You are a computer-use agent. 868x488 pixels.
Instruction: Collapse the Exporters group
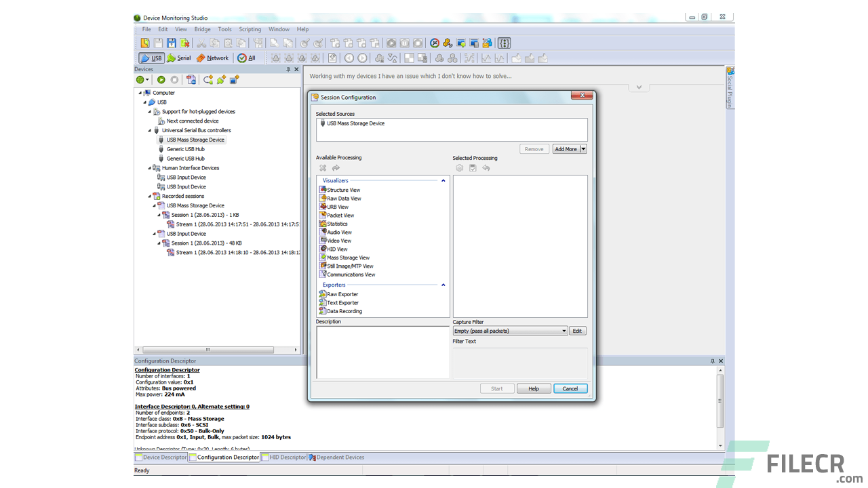click(x=443, y=285)
